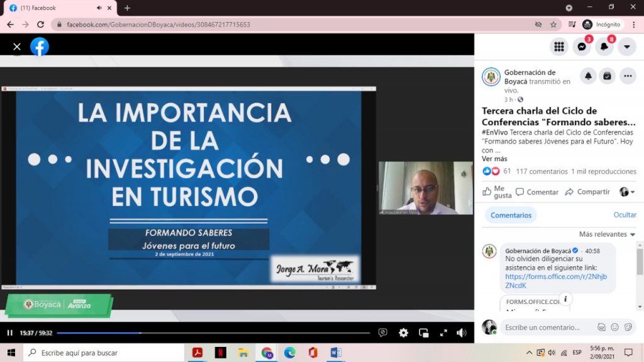
Task: Open the Más relevantes comment sort dropdown
Action: (607, 234)
